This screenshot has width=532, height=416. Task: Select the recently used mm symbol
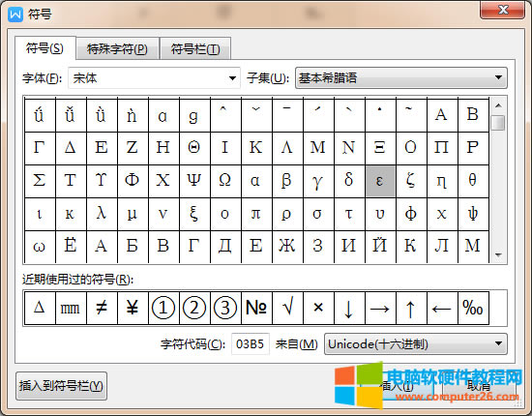(71, 308)
